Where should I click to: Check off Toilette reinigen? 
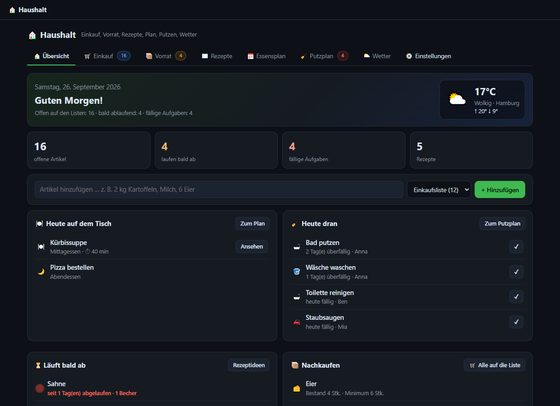point(516,296)
